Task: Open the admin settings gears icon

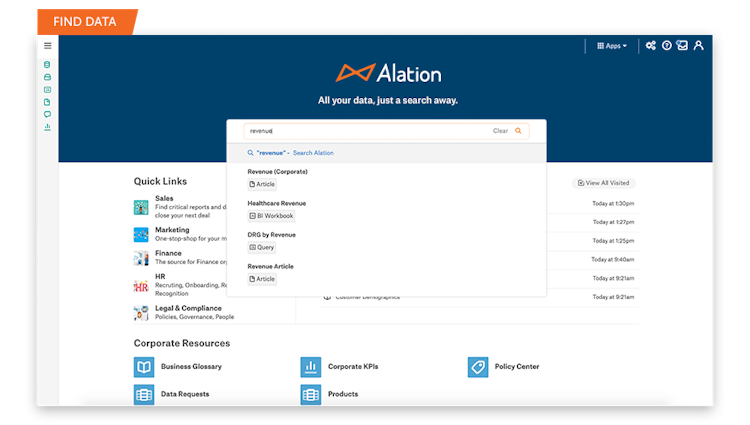Action: pos(651,45)
